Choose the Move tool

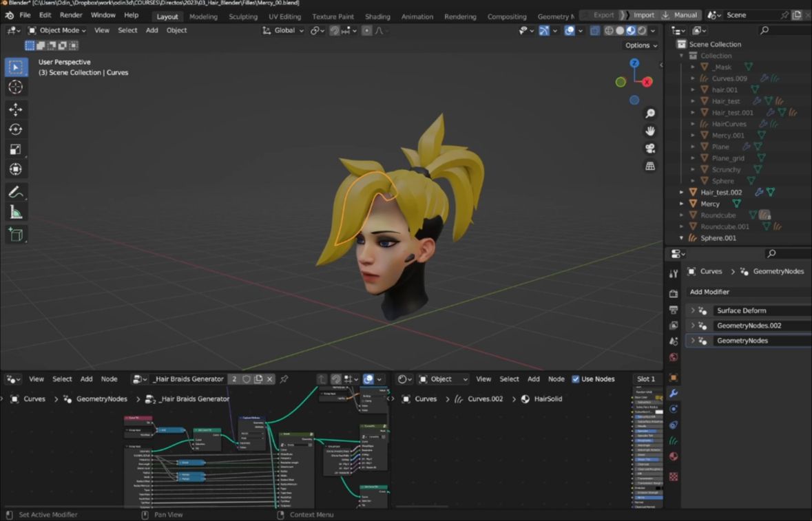pos(16,109)
